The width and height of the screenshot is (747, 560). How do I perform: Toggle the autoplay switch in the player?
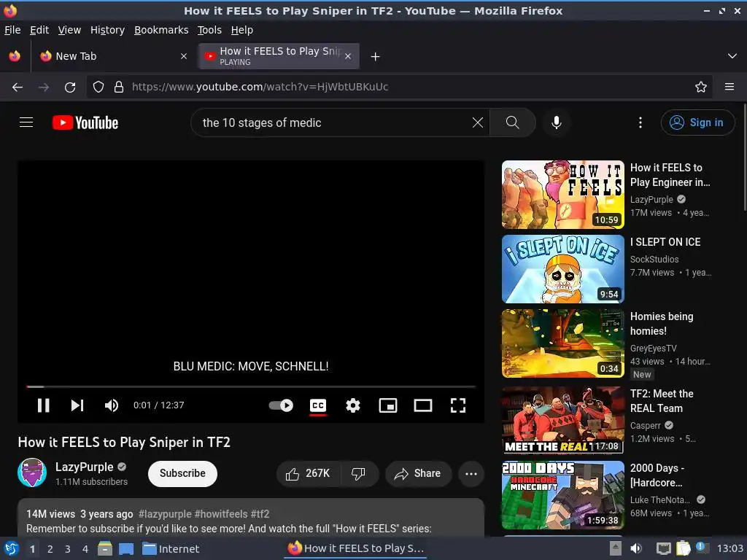coord(281,405)
